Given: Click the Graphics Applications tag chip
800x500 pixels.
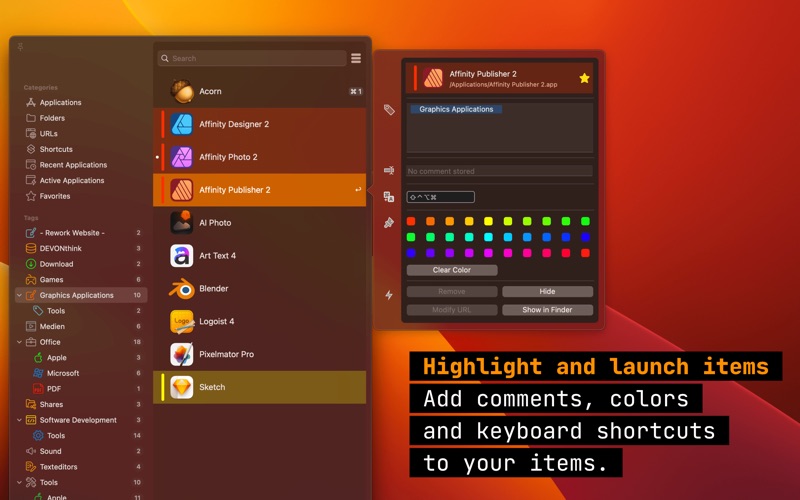Looking at the screenshot, I should click(456, 109).
